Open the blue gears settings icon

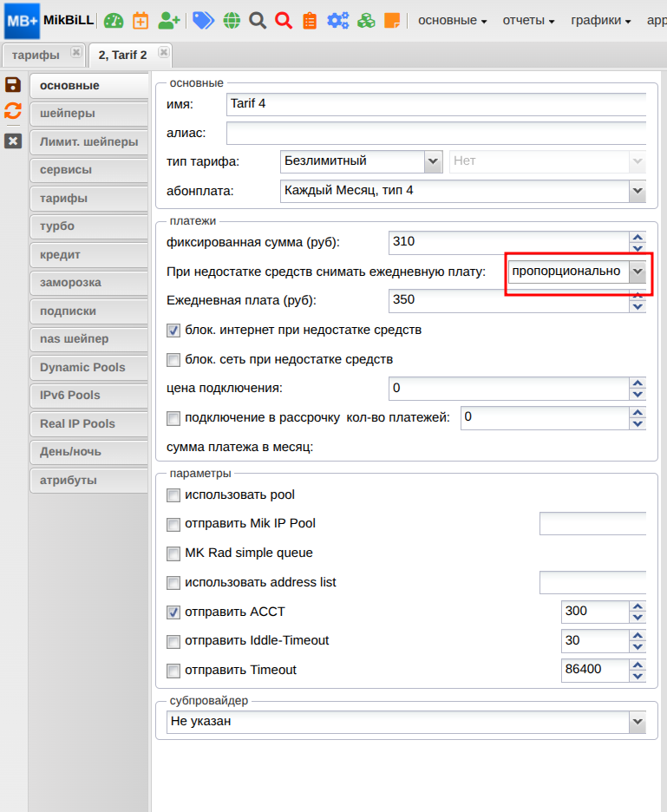pos(337,21)
